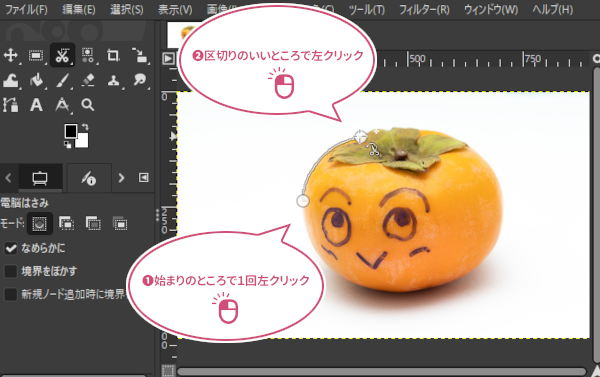
Task: Show previous dock tabs with left chevron
Action: 8,178
